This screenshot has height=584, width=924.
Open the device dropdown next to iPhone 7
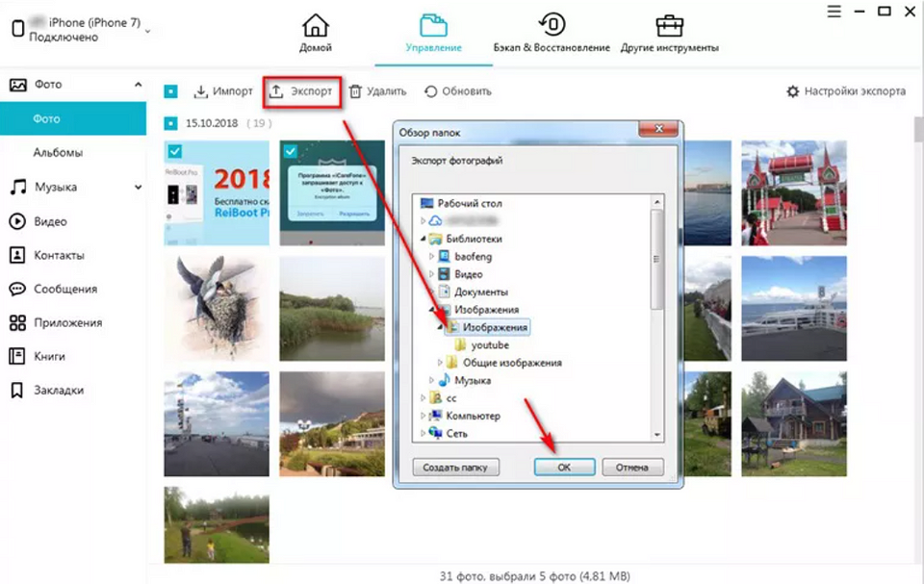pos(147,31)
